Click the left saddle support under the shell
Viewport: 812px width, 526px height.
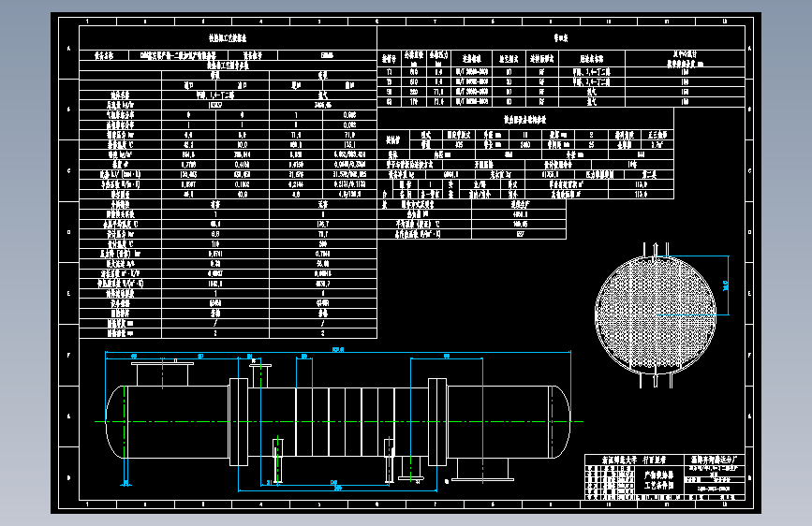(x=278, y=460)
